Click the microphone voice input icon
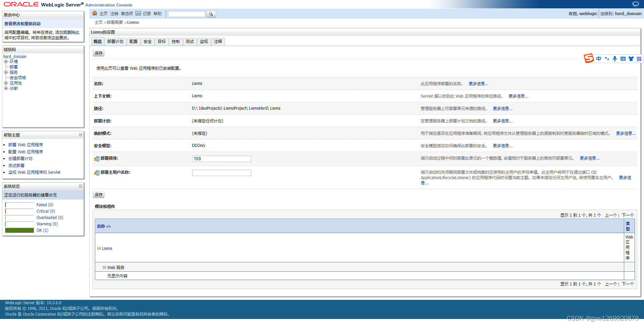This screenshot has width=644, height=325. tap(615, 59)
